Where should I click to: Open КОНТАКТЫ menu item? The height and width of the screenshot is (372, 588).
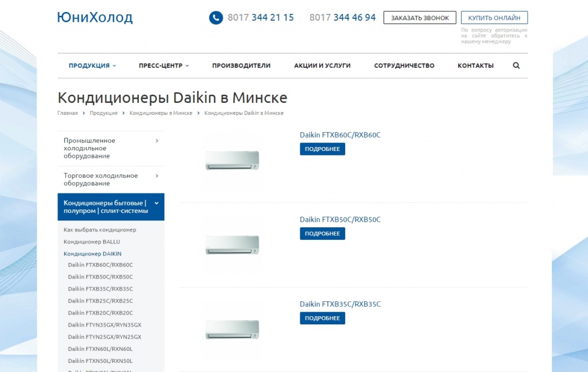(x=475, y=65)
